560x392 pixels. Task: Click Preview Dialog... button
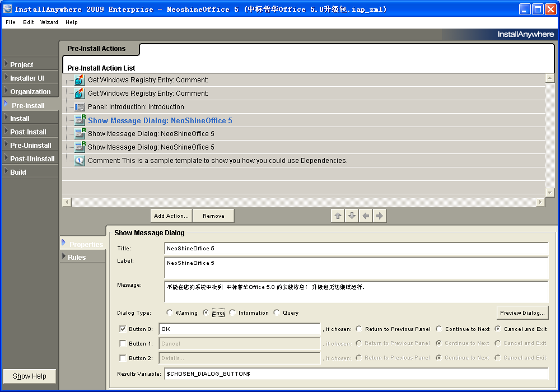coord(522,312)
